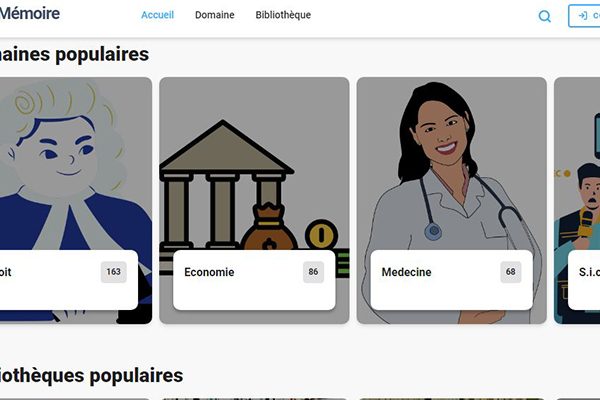The height and width of the screenshot is (400, 600).
Task: Open the search magnifier icon
Action: 545,16
